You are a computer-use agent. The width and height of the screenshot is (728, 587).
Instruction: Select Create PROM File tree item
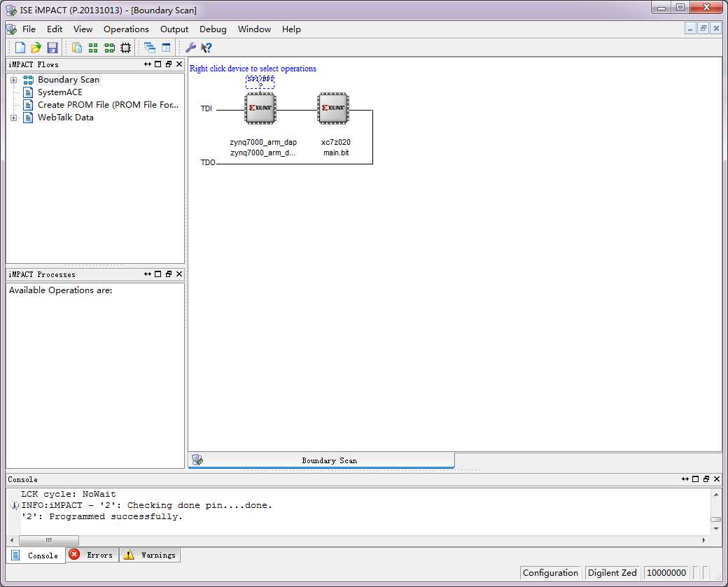tap(108, 105)
